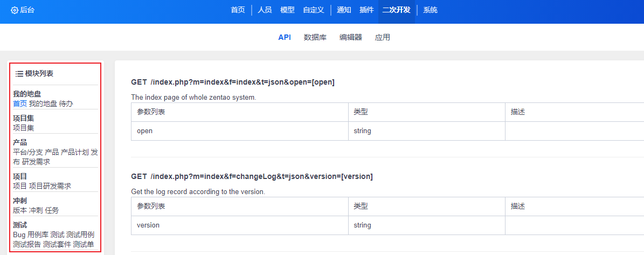The height and width of the screenshot is (255, 644).
Task: Open the 版本 module link
Action: [x=20, y=210]
